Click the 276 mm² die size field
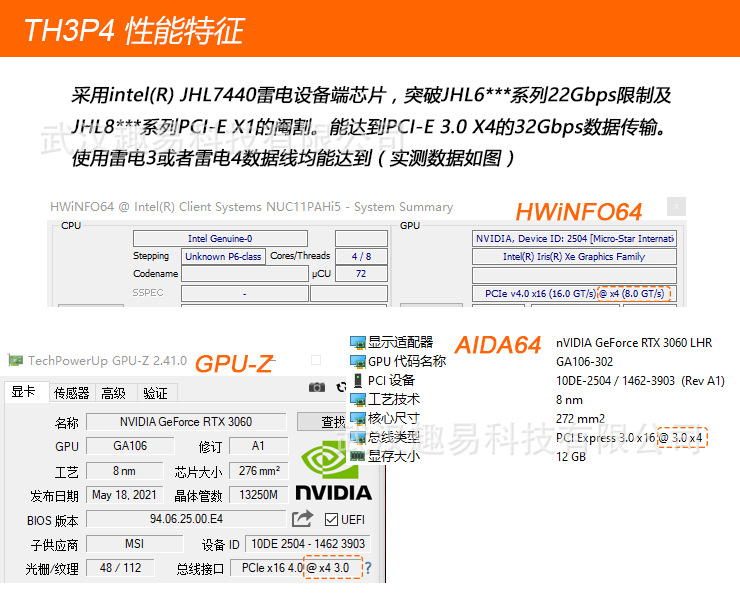Viewport: 740px width, 600px height. (258, 471)
